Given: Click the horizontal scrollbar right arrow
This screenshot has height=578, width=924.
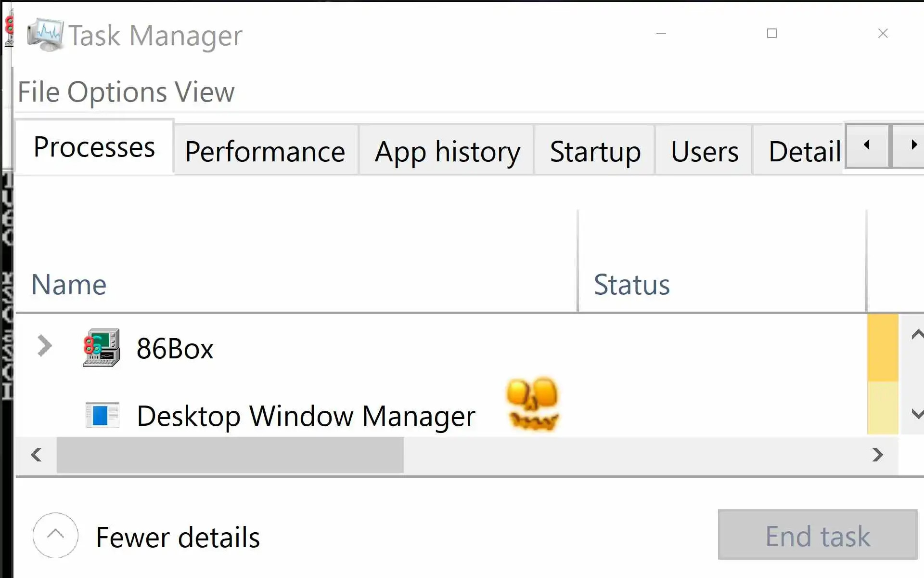Looking at the screenshot, I should tap(878, 455).
